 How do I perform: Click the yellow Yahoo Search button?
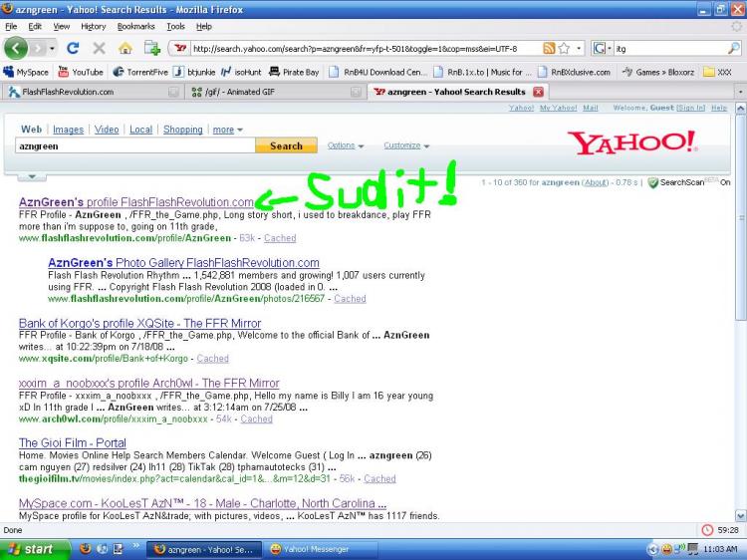[286, 145]
